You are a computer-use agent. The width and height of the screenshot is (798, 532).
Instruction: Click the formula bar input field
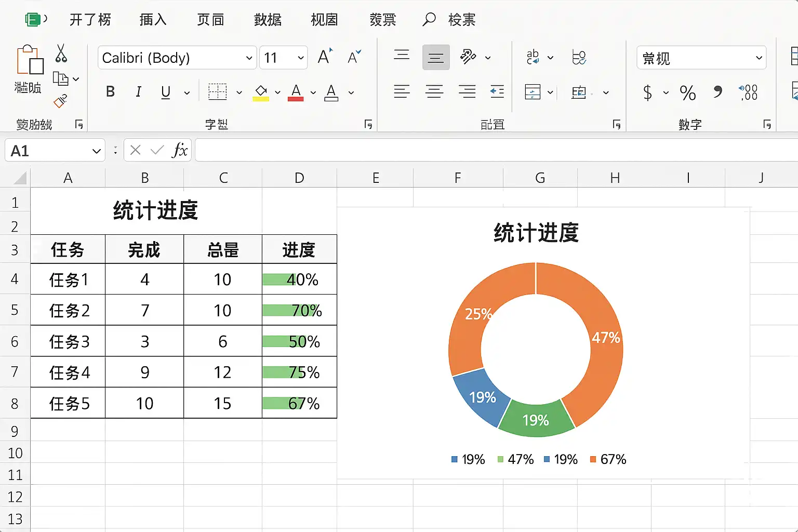pyautogui.click(x=496, y=150)
